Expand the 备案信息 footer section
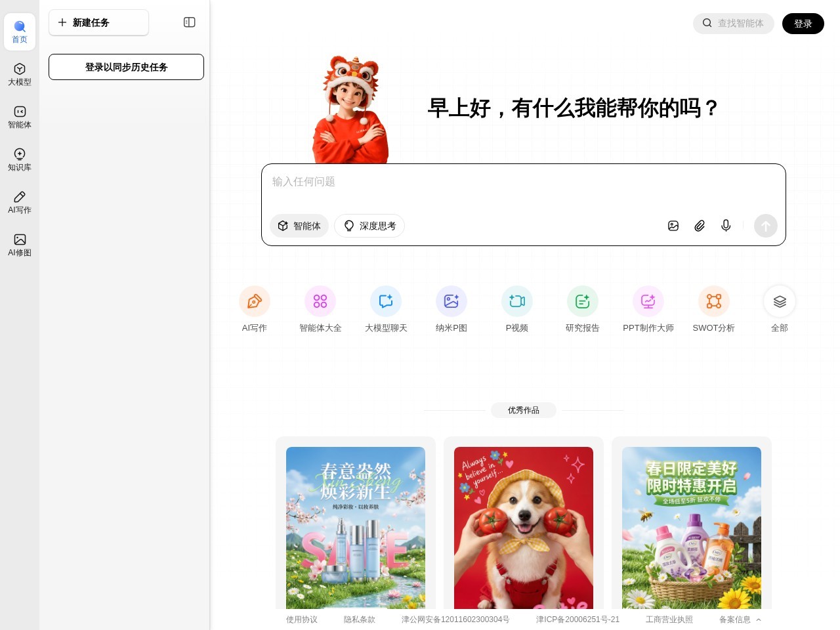Image resolution: width=840 pixels, height=630 pixels. coord(740,619)
